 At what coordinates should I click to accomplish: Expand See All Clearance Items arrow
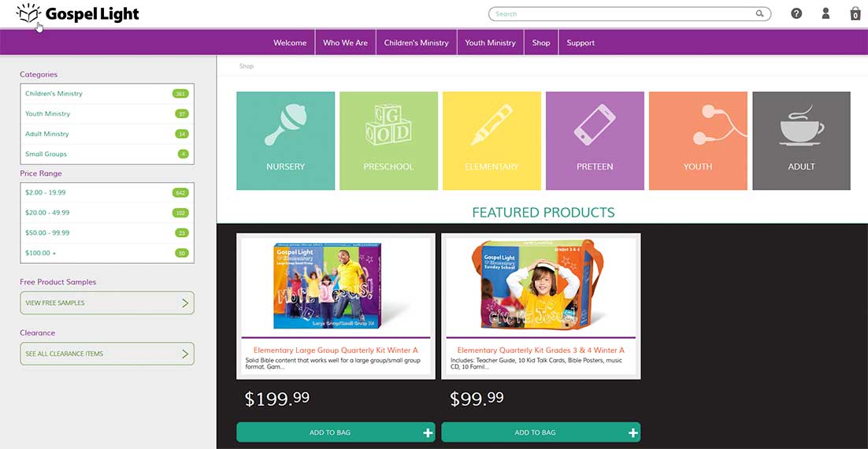click(x=185, y=353)
